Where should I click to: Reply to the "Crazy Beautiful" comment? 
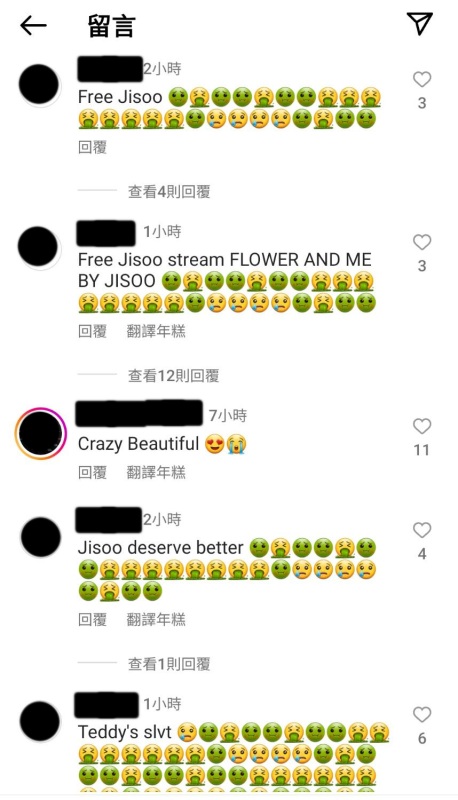pos(92,472)
